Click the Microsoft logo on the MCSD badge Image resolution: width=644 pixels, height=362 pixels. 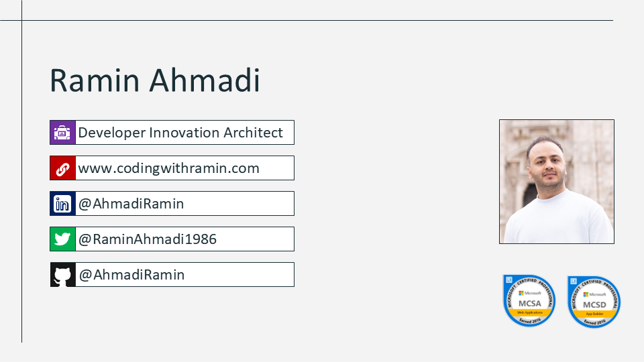point(586,294)
